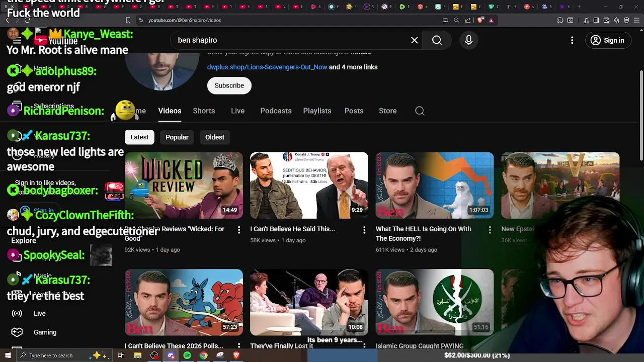
Task: Open the dwplus.shop Lions-Scavengers link
Action: click(267, 67)
